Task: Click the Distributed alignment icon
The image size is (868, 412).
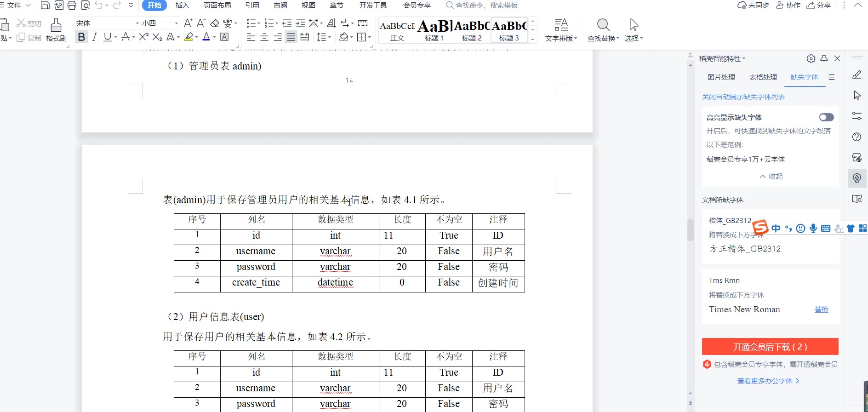Action: point(304,37)
